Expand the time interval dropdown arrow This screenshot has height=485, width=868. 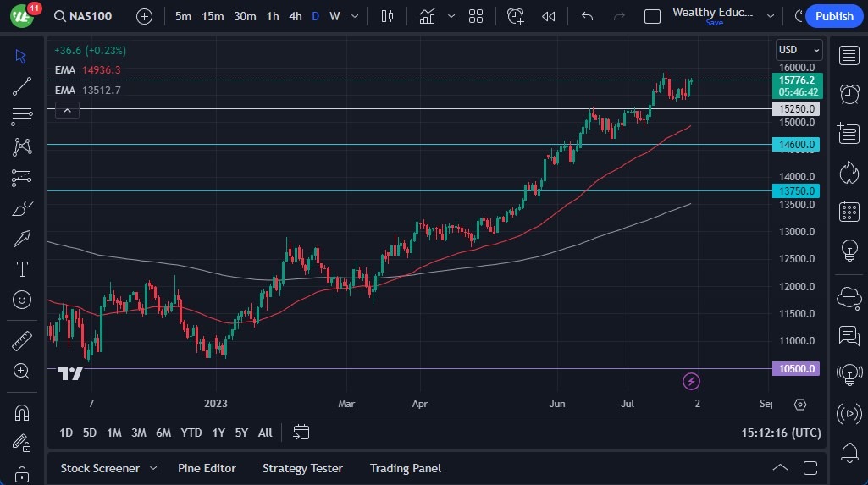354,16
